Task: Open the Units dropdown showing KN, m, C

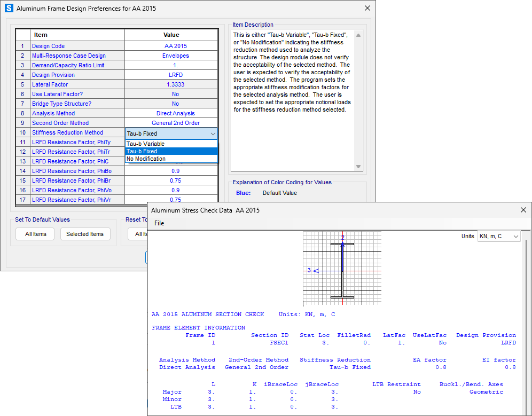Action: pos(499,236)
